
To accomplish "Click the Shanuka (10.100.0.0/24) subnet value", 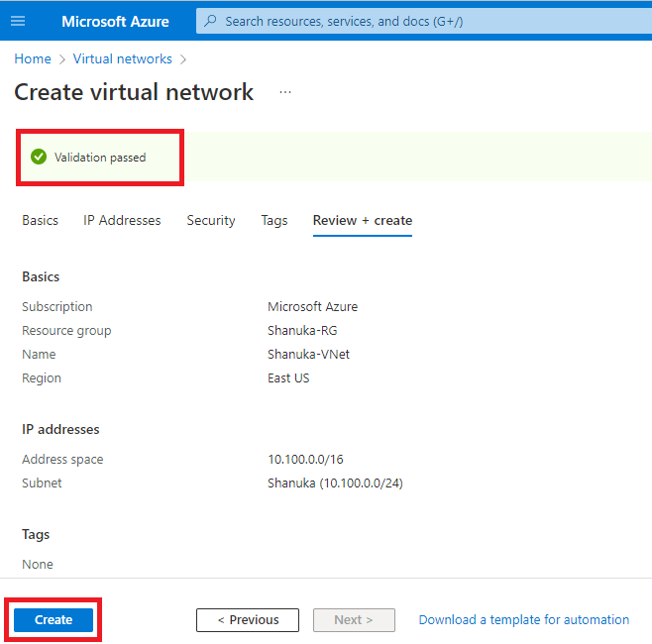I will click(335, 483).
